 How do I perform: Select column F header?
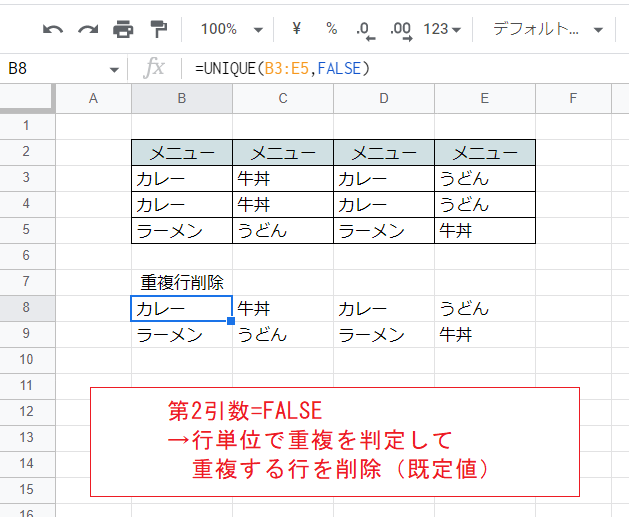tap(573, 98)
